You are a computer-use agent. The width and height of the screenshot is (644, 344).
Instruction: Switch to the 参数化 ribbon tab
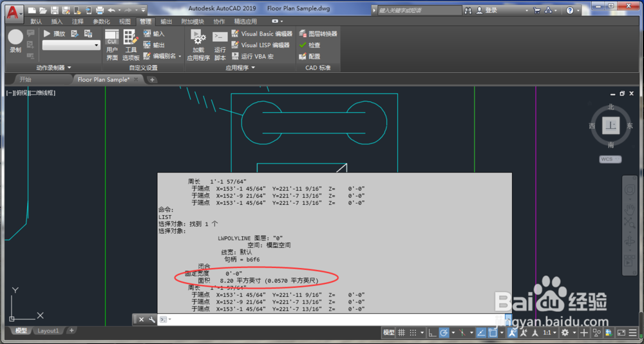(102, 21)
